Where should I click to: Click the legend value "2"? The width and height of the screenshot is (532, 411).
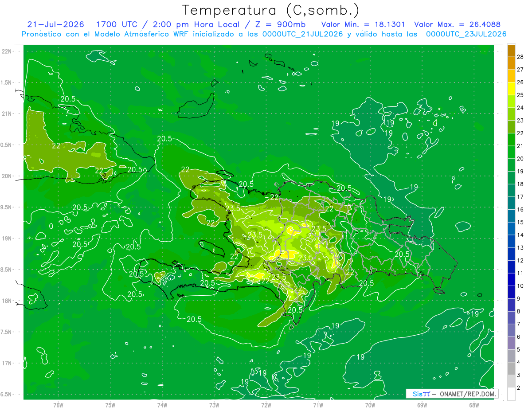coord(518,388)
